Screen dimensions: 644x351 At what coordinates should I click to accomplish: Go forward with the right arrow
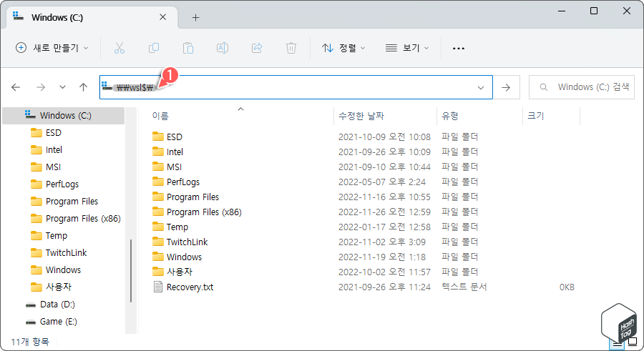point(41,87)
